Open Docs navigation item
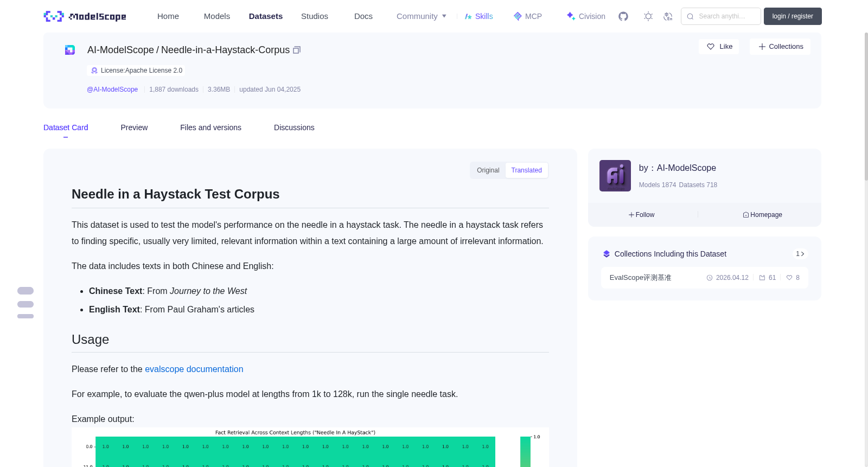Screen dimensions: 868x467 click(x=363, y=16)
